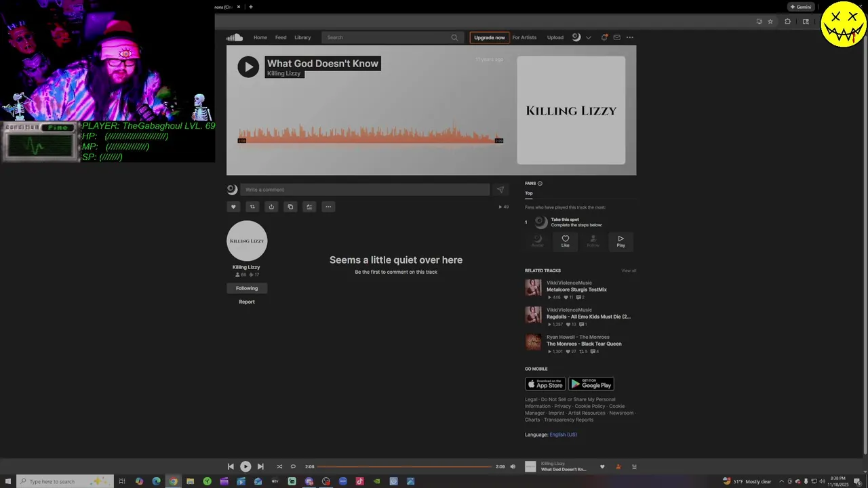Expand the profile dropdown chevron
Image resolution: width=868 pixels, height=488 pixels.
pos(588,37)
